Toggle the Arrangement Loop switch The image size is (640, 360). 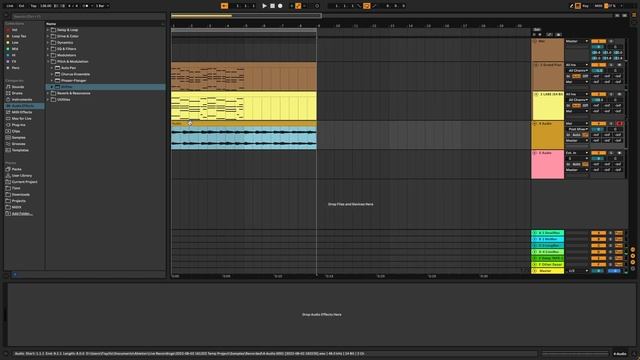pyautogui.click(x=366, y=6)
